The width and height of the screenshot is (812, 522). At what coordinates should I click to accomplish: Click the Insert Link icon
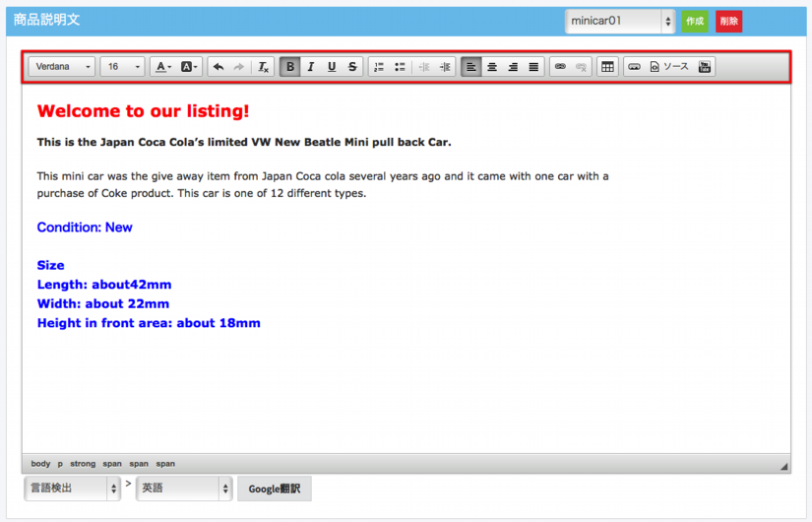pyautogui.click(x=560, y=67)
